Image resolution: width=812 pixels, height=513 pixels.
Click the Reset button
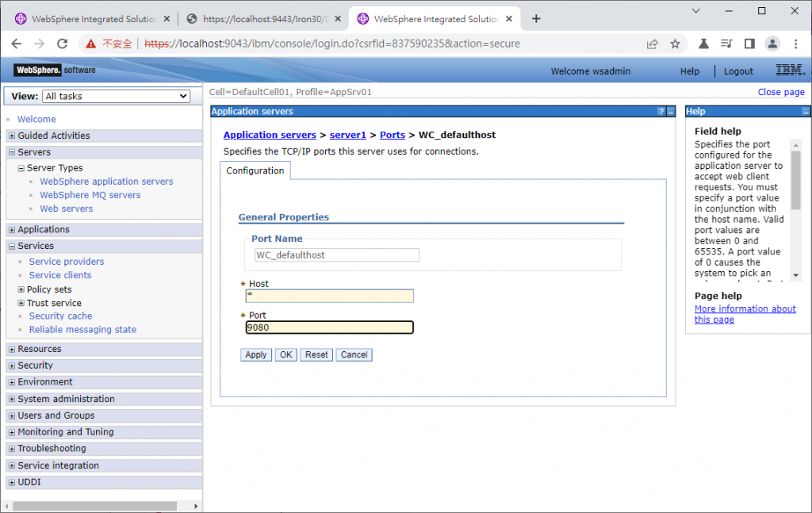(316, 354)
